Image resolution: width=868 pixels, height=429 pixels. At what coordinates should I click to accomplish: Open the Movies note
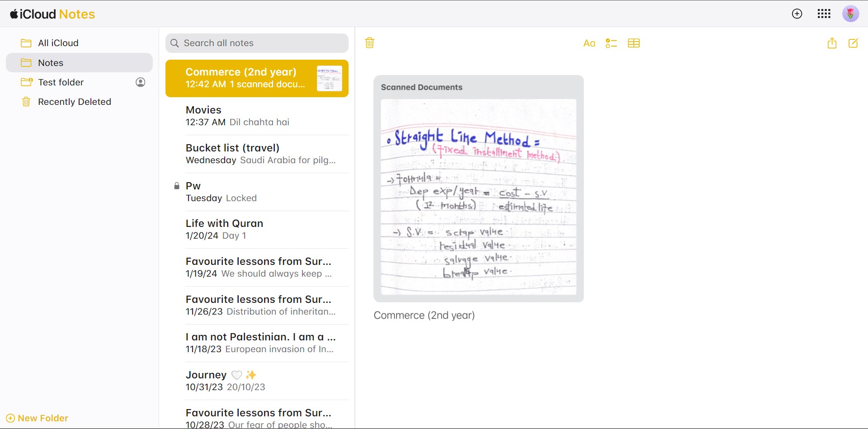257,116
